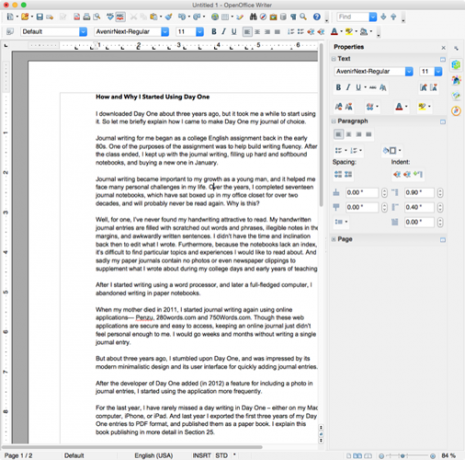The width and height of the screenshot is (465, 460).
Task: Open the toolbar font name dropdown
Action: (x=165, y=32)
